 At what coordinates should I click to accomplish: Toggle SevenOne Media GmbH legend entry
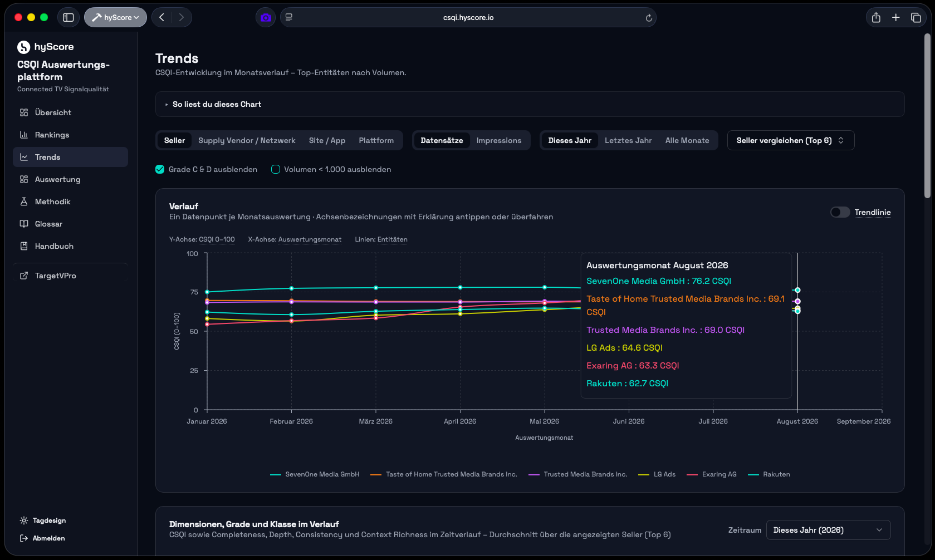point(315,474)
